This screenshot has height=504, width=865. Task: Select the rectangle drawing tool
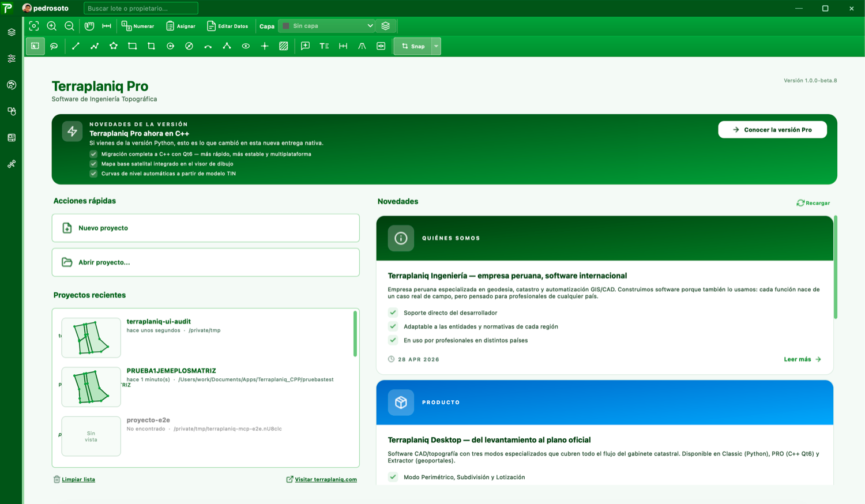pyautogui.click(x=133, y=46)
